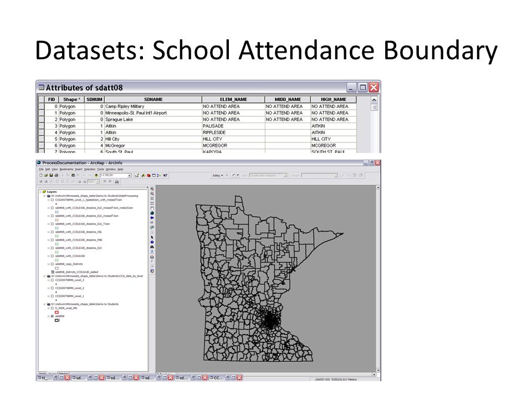Viewport: 532px width, 399px height.
Task: Open the layout zoom percent dropdown
Action: (98, 182)
